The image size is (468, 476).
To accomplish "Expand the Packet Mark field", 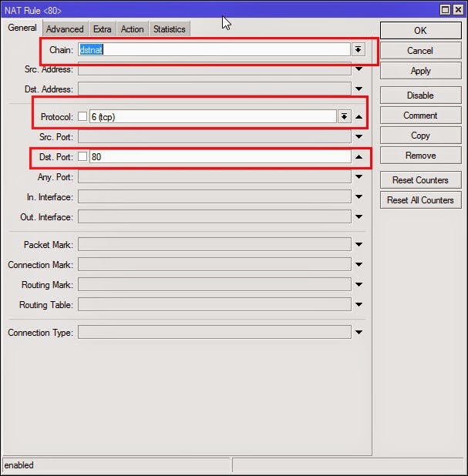I will pos(359,244).
